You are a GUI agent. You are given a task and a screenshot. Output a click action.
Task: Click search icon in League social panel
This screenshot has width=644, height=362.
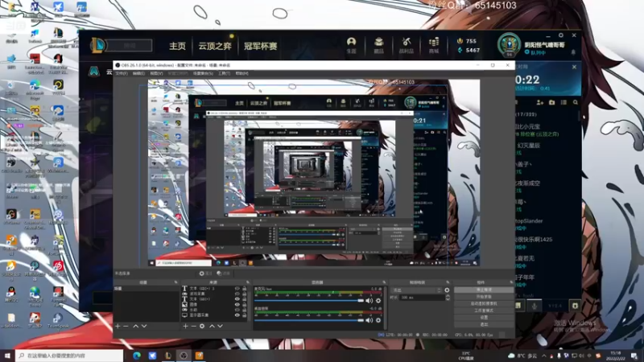coord(576,102)
